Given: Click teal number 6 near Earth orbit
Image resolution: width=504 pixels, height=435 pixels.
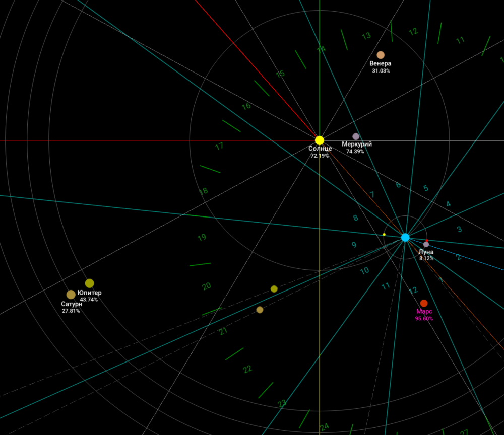Looking at the screenshot, I should 398,185.
